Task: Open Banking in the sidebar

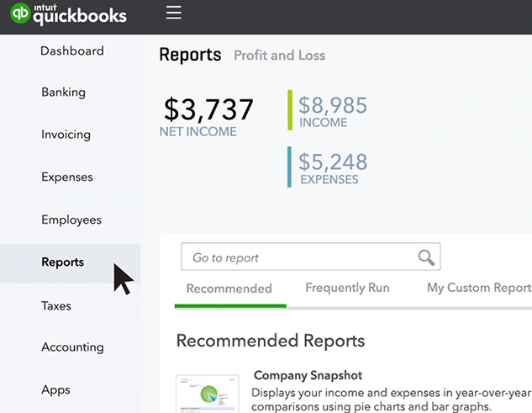Action: 63,92
